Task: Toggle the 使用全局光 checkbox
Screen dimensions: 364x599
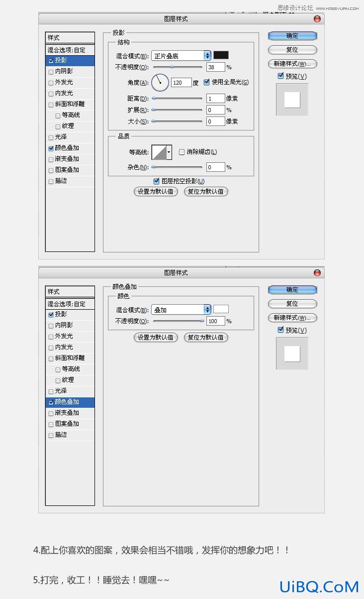Action: pos(207,82)
